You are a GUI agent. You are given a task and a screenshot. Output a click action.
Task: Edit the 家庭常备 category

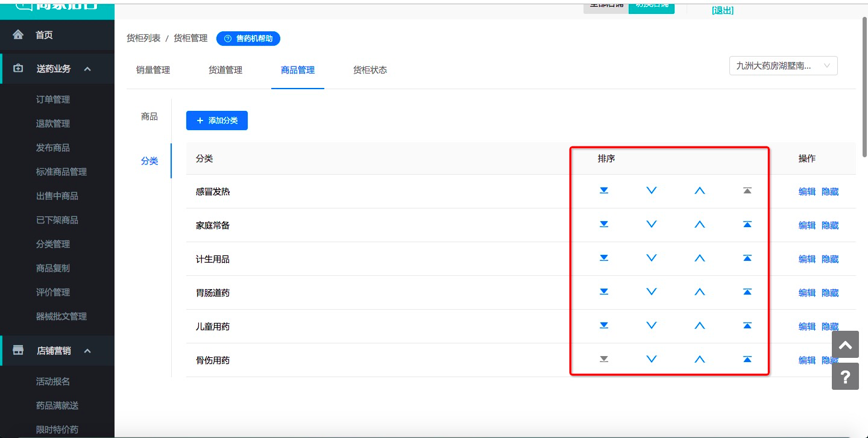pyautogui.click(x=807, y=225)
